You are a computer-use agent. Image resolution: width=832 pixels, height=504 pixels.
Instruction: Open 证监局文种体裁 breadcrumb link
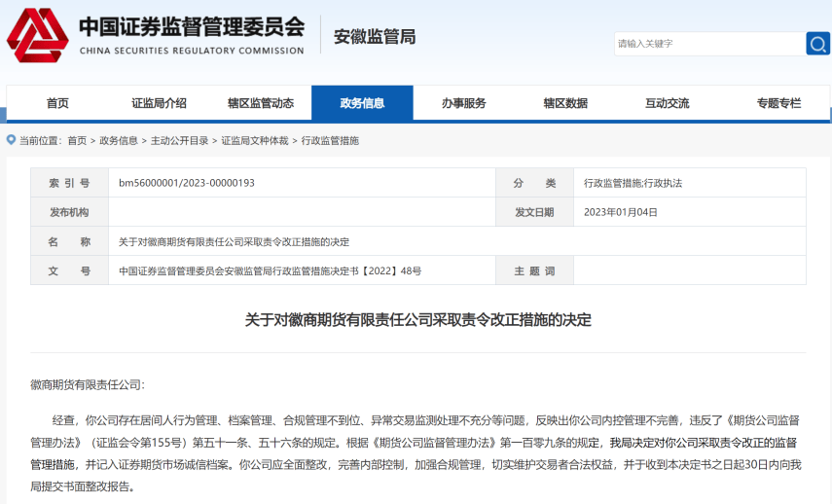255,141
